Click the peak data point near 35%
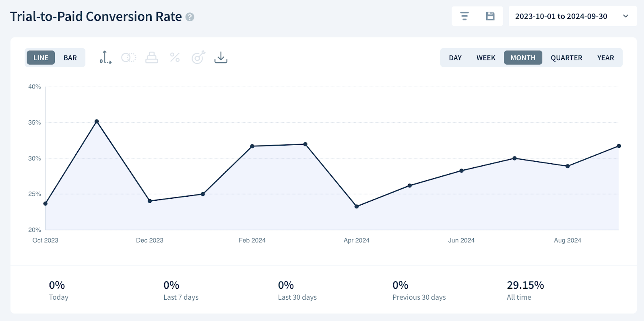The width and height of the screenshot is (644, 321). [x=97, y=121]
